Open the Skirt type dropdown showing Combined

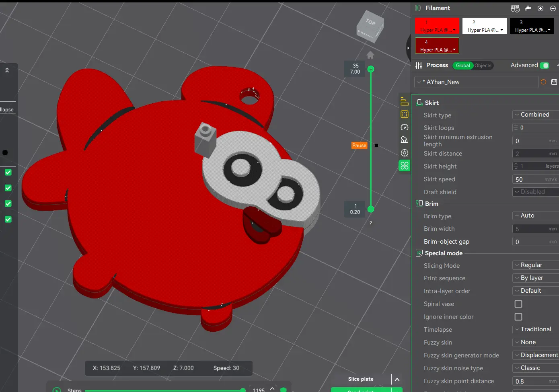coord(536,115)
